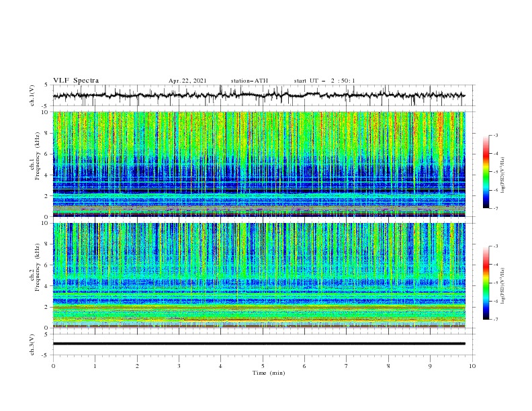Viewport: 532px width, 411px height.
Task: Click the ch.3 flat black voltage trace
Action: pos(259,344)
